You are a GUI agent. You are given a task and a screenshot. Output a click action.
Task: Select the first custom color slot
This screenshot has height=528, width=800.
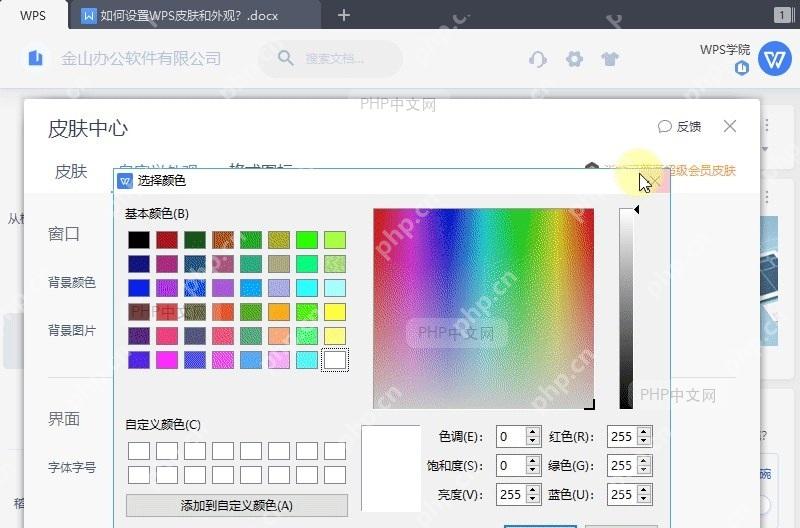pos(139,451)
